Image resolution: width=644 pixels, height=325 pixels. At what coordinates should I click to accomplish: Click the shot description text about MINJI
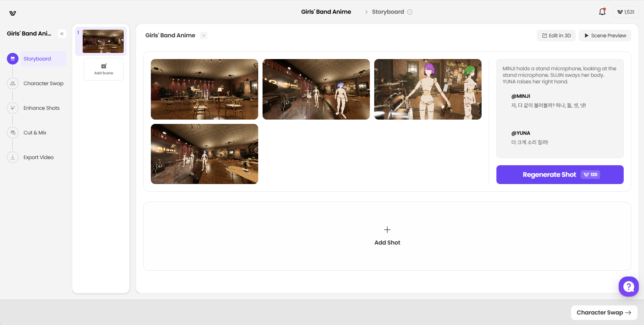point(560,75)
